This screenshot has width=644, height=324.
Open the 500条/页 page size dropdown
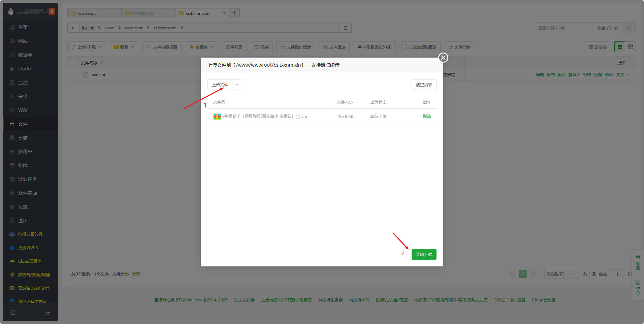[x=560, y=274]
